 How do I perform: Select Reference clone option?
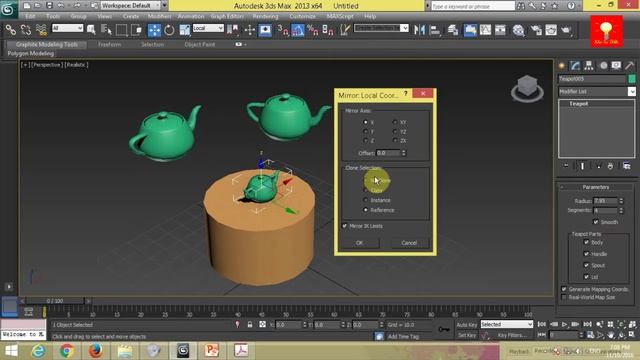[x=366, y=210]
